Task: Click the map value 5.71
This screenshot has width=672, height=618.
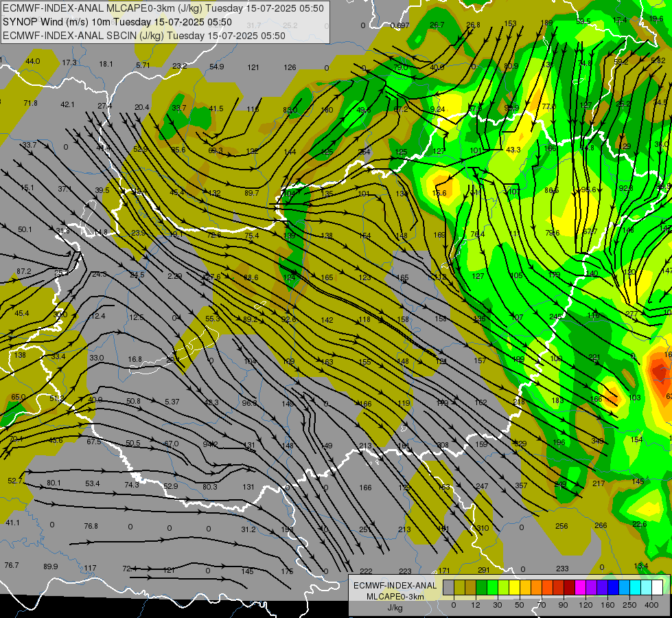Action: click(x=143, y=65)
